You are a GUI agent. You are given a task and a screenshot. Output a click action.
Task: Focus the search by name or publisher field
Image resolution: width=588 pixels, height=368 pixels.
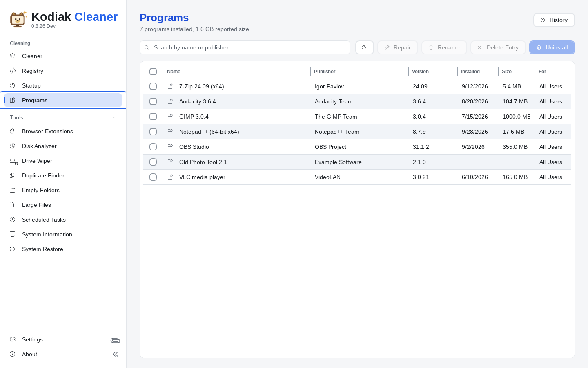click(245, 47)
